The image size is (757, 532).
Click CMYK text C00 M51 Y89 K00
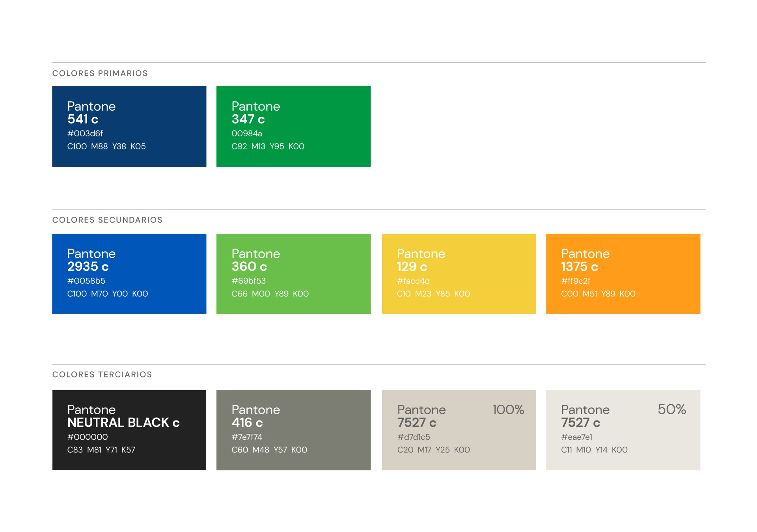coord(599,294)
